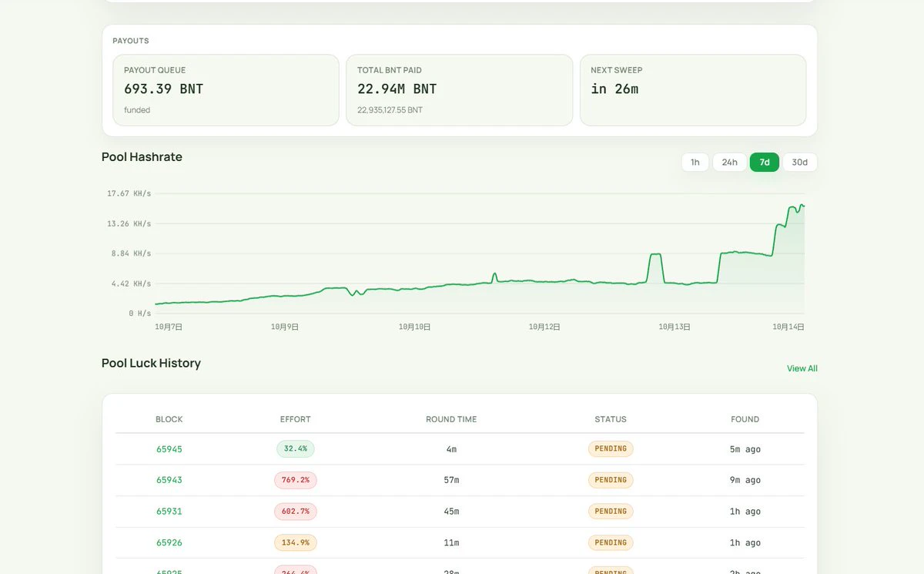Click the EFFORT column header

point(296,419)
